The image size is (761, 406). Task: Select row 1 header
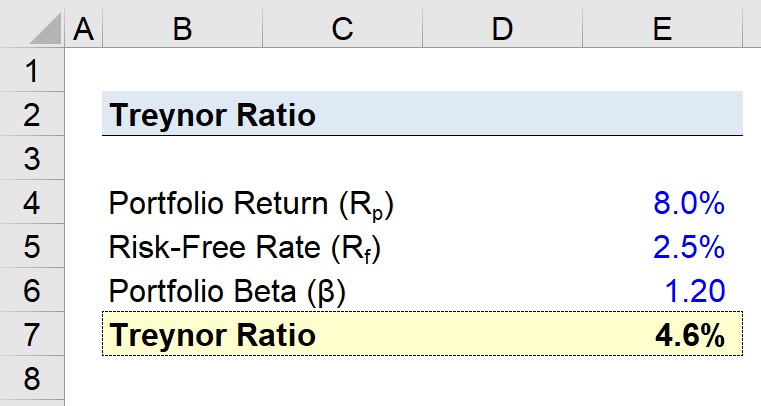(x=32, y=70)
